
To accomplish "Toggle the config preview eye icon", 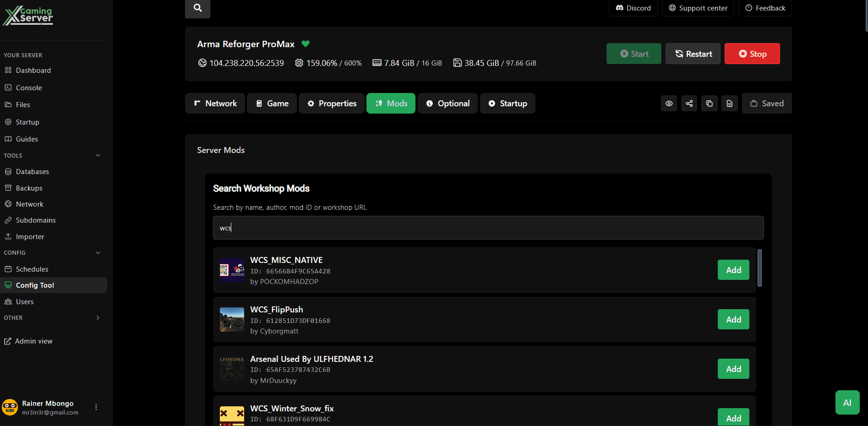I will [669, 103].
